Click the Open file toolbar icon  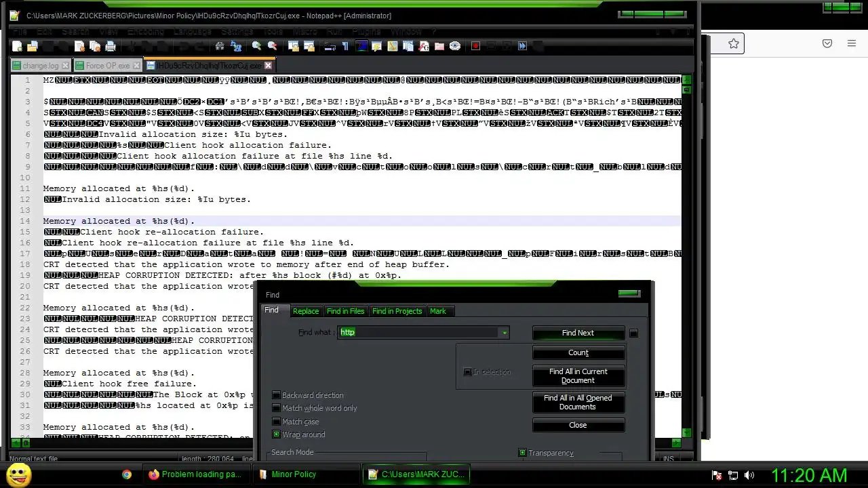pyautogui.click(x=32, y=46)
